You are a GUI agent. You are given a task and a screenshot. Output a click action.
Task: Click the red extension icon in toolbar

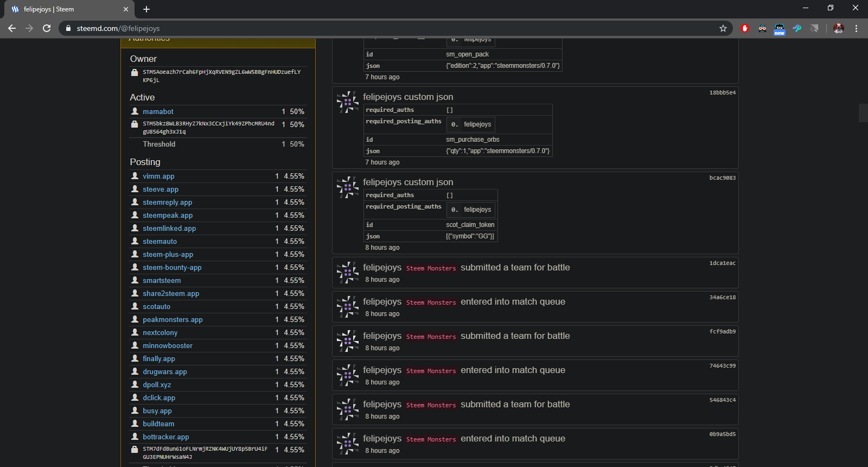(x=745, y=28)
